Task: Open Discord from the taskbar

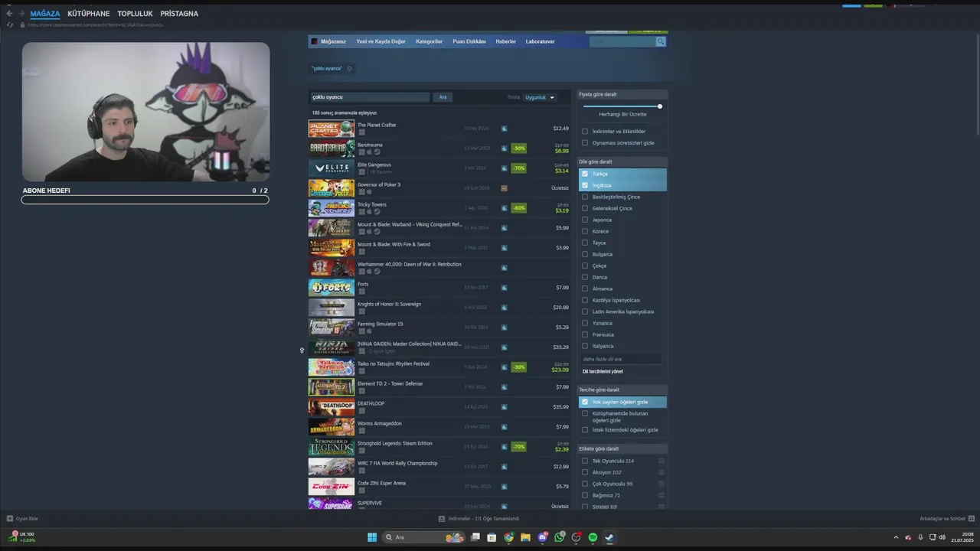Action: point(543,537)
